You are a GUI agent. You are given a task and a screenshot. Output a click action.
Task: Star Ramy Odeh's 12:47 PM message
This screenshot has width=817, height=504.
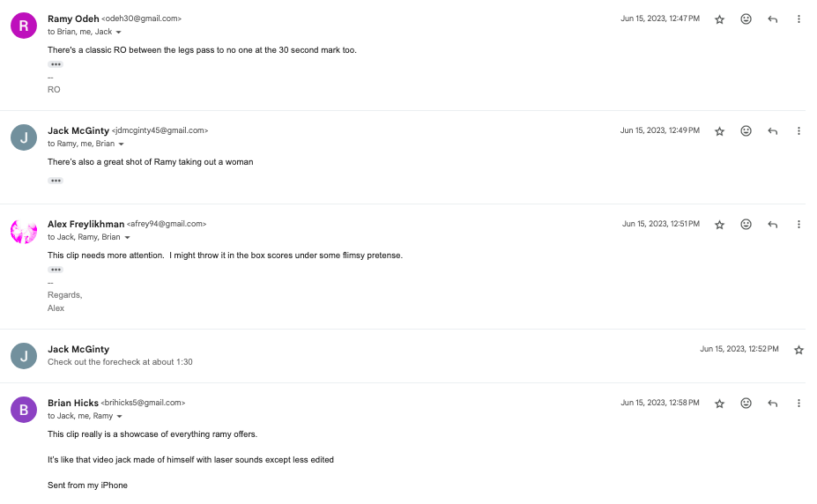point(719,19)
